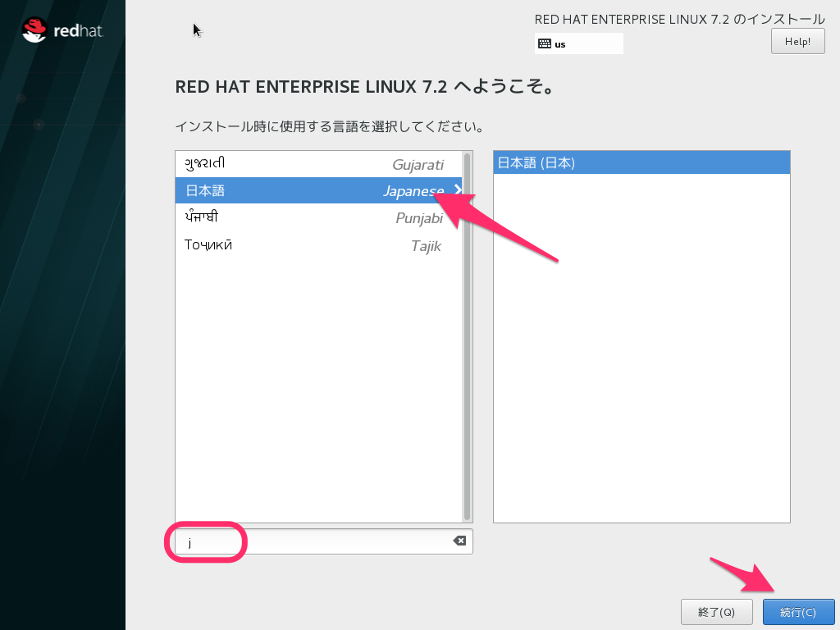The image size is (840, 630).
Task: Select the Japanese 日本語 language row
Action: [318, 190]
